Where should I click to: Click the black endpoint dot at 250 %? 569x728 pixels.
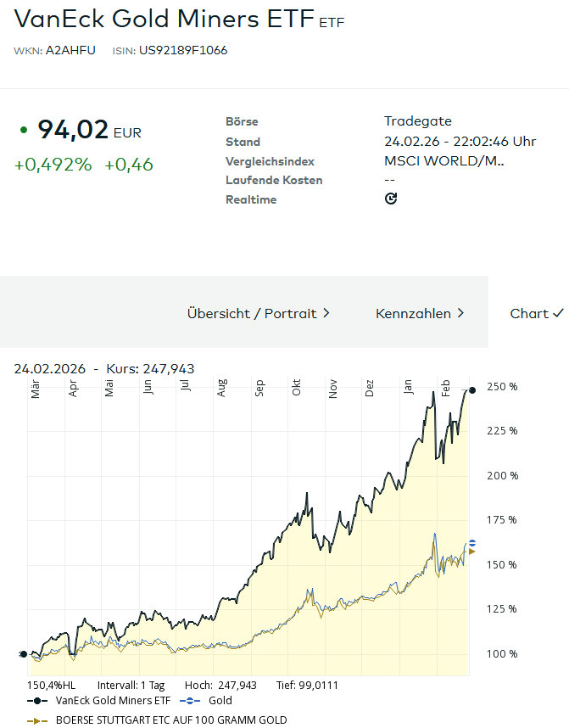pos(472,390)
